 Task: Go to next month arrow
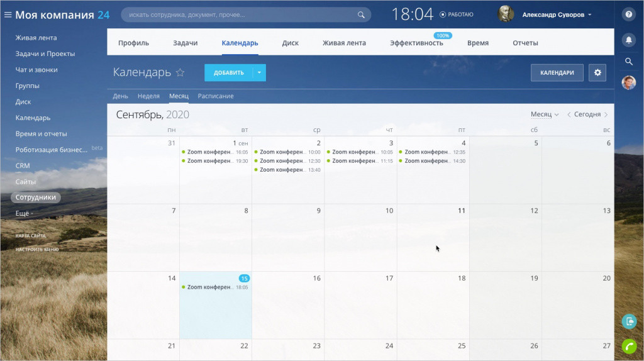(606, 114)
